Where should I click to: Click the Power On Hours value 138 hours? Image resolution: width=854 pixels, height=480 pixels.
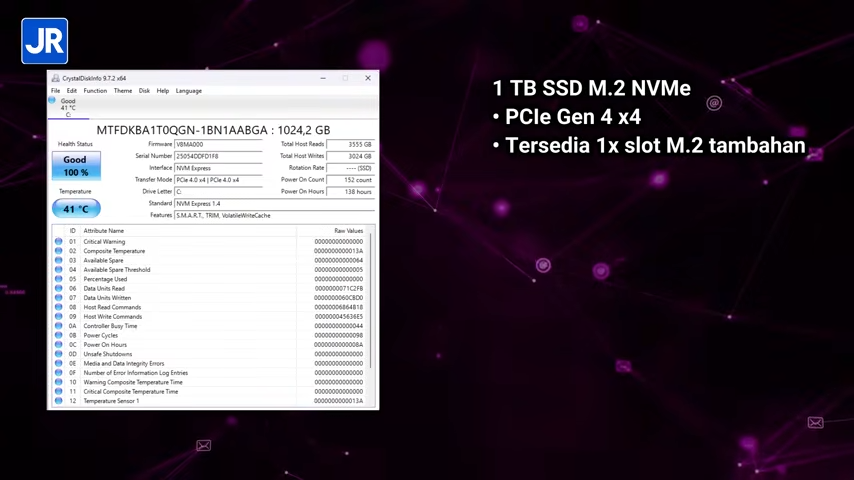click(x=350, y=192)
